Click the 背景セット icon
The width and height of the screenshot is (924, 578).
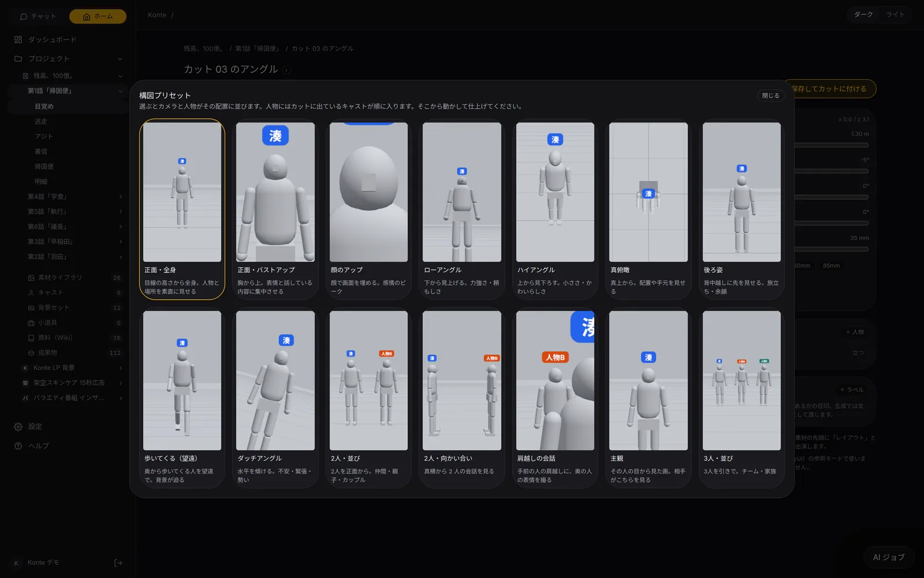pyautogui.click(x=31, y=308)
